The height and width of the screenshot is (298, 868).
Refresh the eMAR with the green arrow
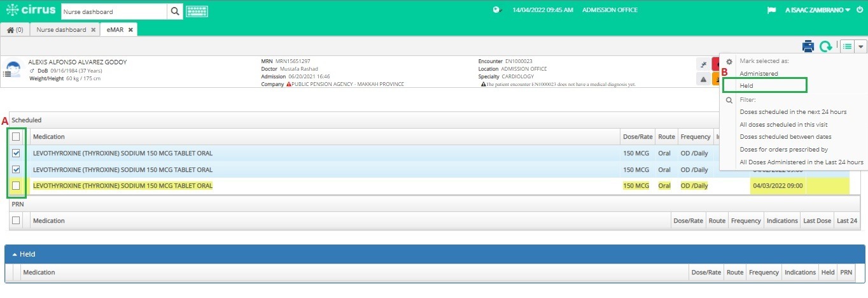coord(826,46)
